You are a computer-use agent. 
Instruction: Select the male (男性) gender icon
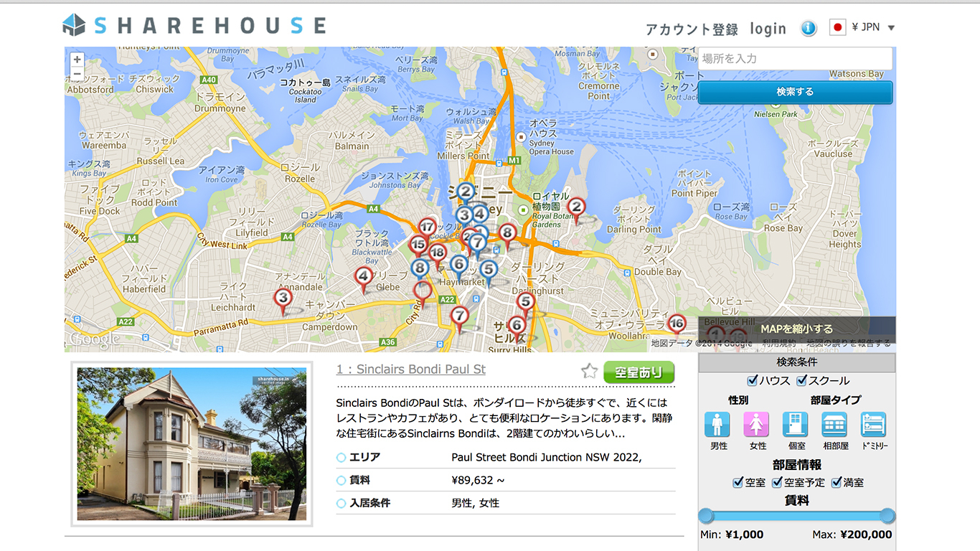click(x=717, y=425)
